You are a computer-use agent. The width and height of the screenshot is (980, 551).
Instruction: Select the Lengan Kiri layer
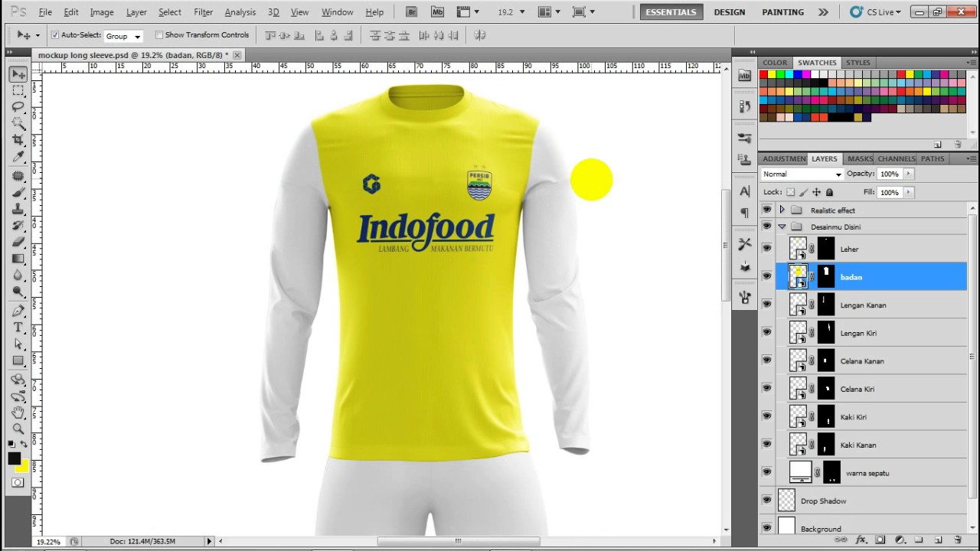click(872, 333)
